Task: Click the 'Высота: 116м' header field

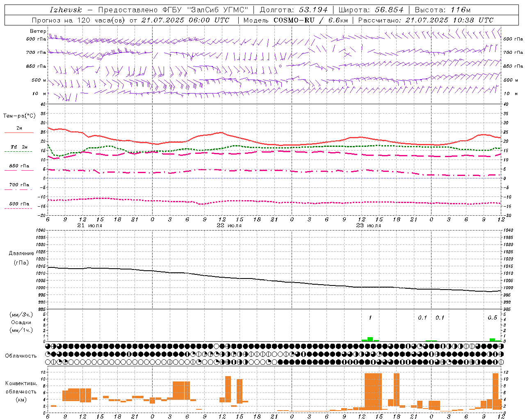Action: [443, 10]
